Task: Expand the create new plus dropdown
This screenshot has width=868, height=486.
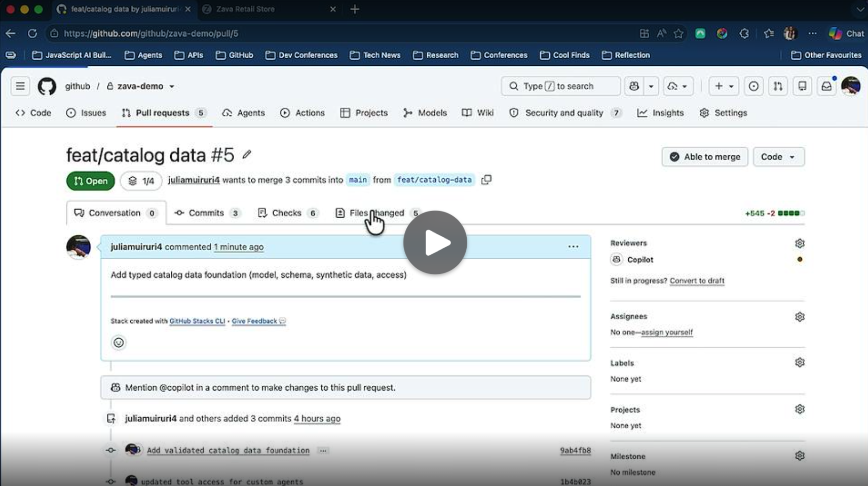Action: [724, 86]
